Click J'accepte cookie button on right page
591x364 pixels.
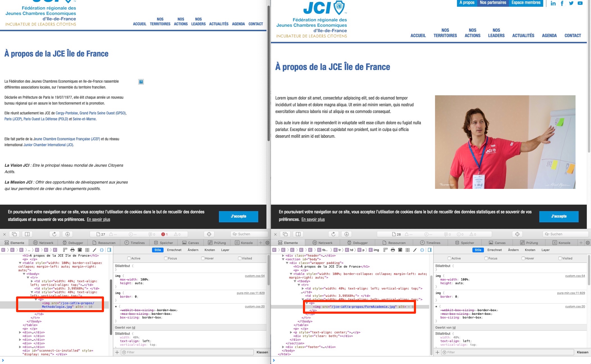pyautogui.click(x=559, y=216)
